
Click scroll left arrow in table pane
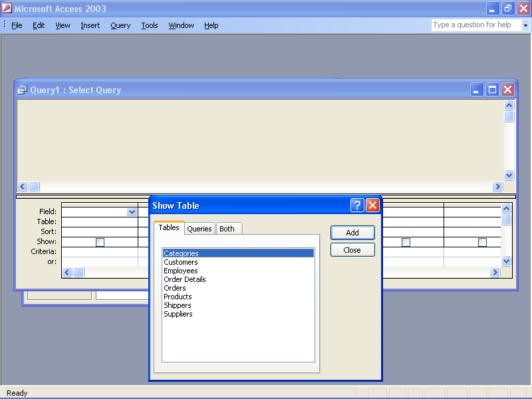pyautogui.click(x=23, y=186)
